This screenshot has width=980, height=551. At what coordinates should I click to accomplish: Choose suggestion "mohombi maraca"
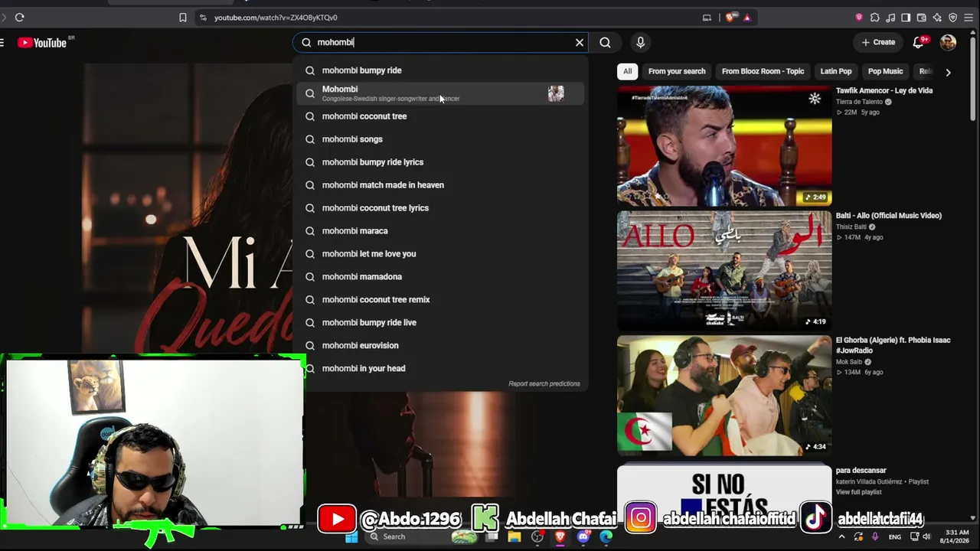click(x=440, y=231)
